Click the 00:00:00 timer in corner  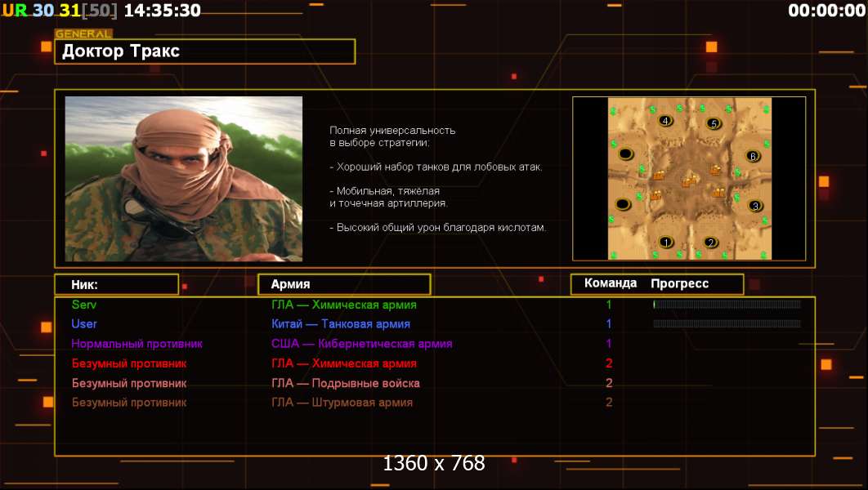coord(826,10)
